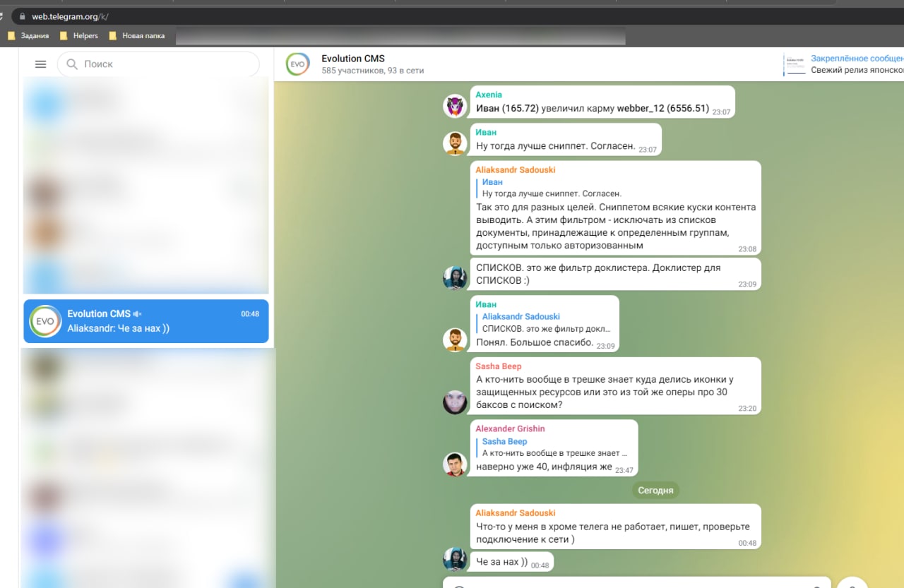Click the sender name Sasha Beep above the 23:20 message

pyautogui.click(x=499, y=366)
